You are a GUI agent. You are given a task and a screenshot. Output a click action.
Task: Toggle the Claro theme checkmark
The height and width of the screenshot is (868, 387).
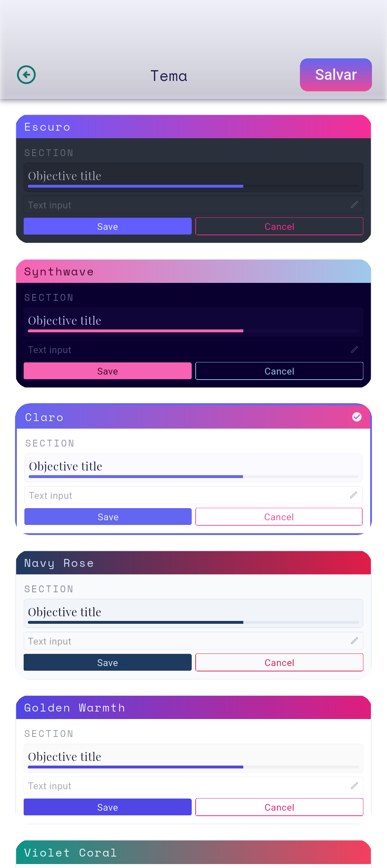point(357,417)
